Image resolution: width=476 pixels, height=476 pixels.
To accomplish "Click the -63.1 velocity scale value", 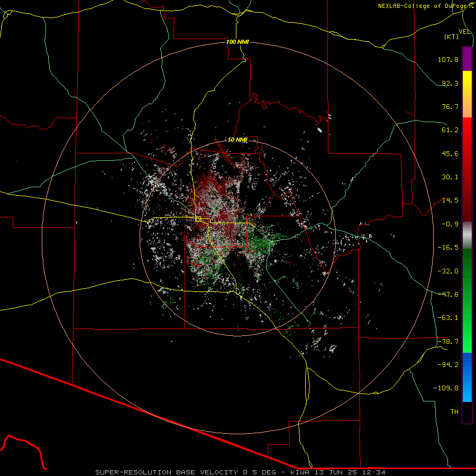I will coord(448,318).
